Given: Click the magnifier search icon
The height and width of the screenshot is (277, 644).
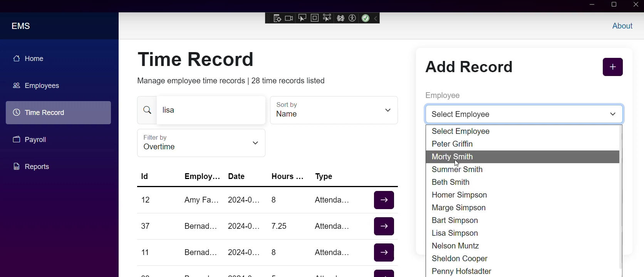Looking at the screenshot, I should (147, 110).
